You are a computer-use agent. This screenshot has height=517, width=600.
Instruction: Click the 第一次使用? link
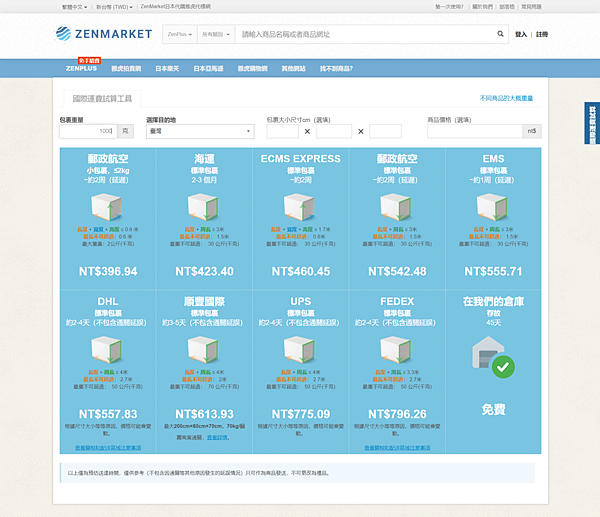[449, 7]
